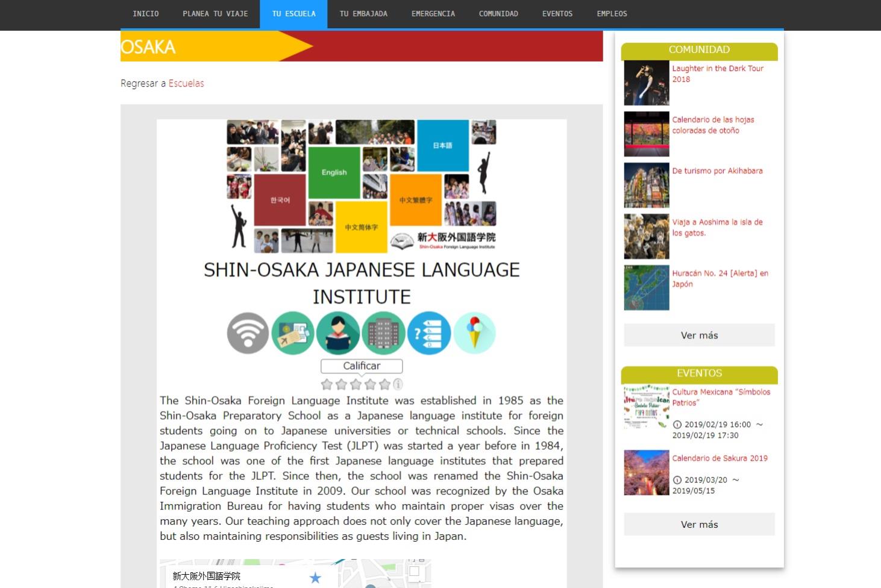The height and width of the screenshot is (588, 881).
Task: Click the autumn leaves thumbnail
Action: (647, 134)
